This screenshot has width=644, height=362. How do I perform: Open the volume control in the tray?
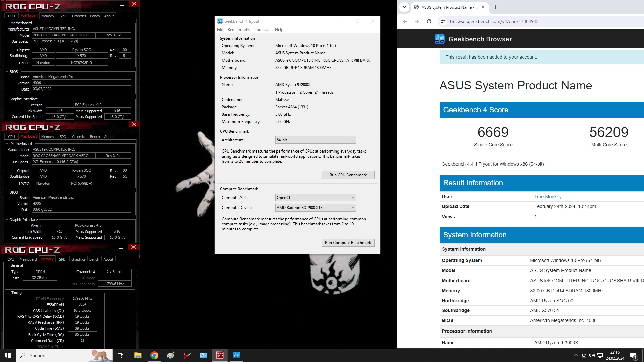(592, 355)
